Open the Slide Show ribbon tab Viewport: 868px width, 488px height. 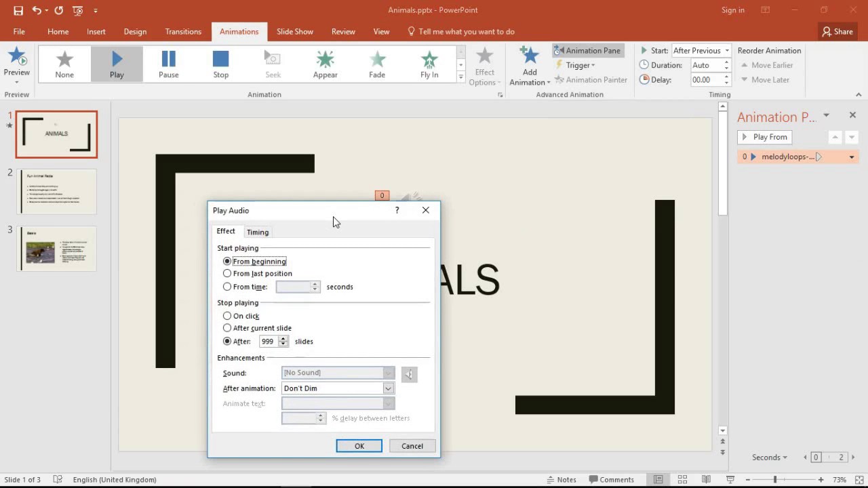pyautogui.click(x=294, y=31)
